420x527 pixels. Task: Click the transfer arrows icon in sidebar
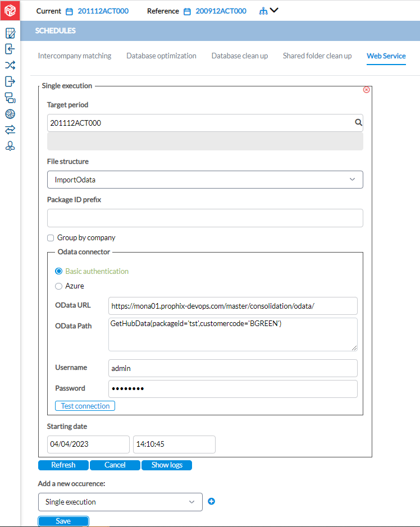click(10, 130)
